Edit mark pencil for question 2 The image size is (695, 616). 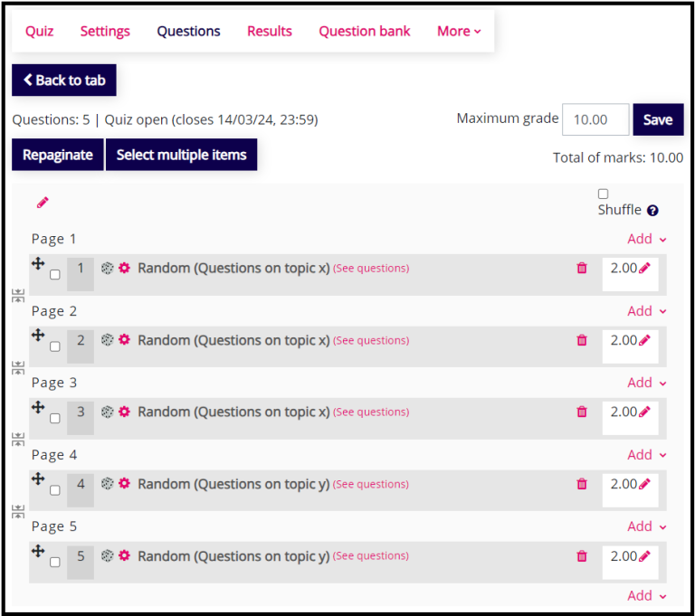pos(644,340)
